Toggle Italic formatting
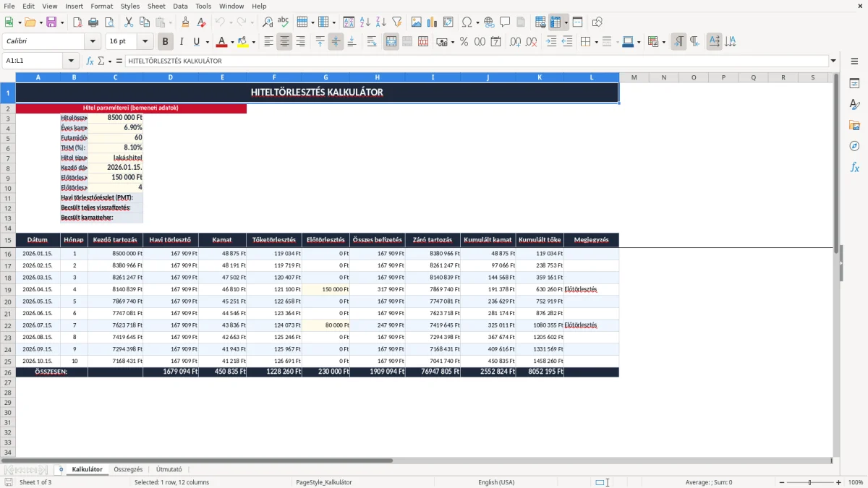This screenshot has height=488, width=868. pos(182,42)
